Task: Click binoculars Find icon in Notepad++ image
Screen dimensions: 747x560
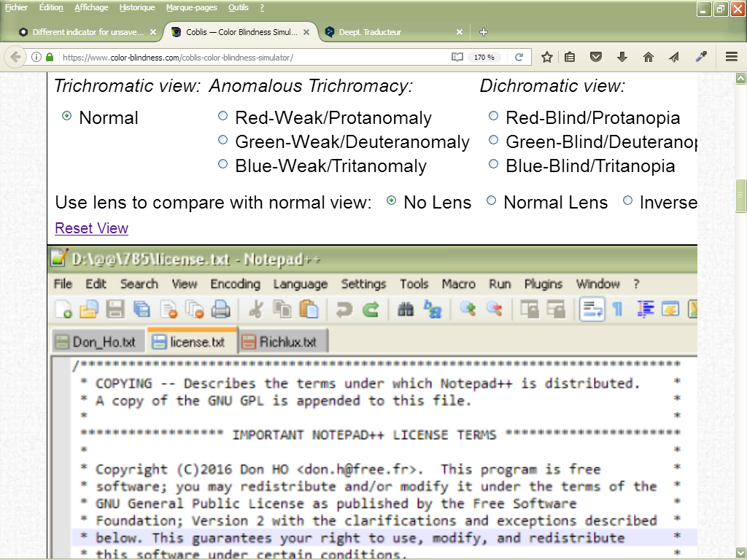Action: point(406,309)
